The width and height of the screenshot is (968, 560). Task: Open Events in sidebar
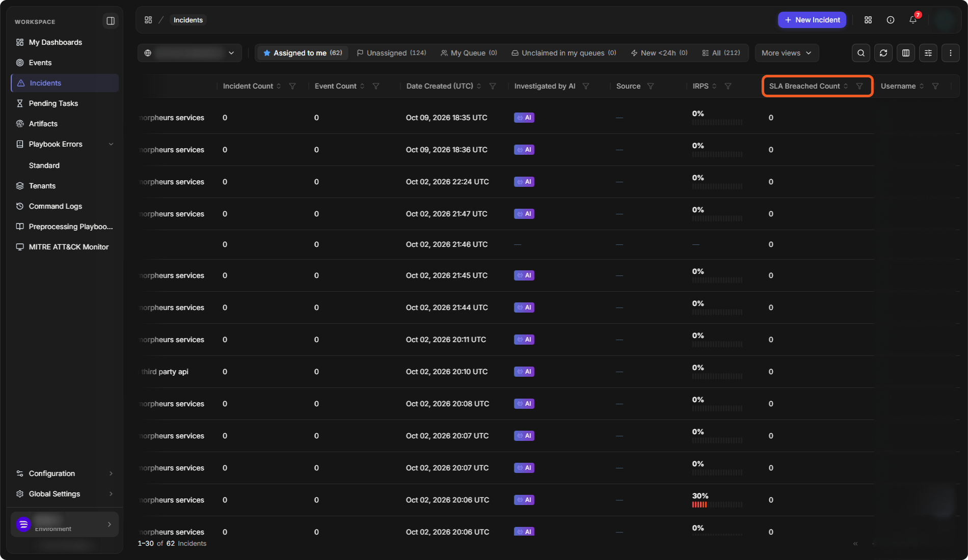pyautogui.click(x=65, y=63)
